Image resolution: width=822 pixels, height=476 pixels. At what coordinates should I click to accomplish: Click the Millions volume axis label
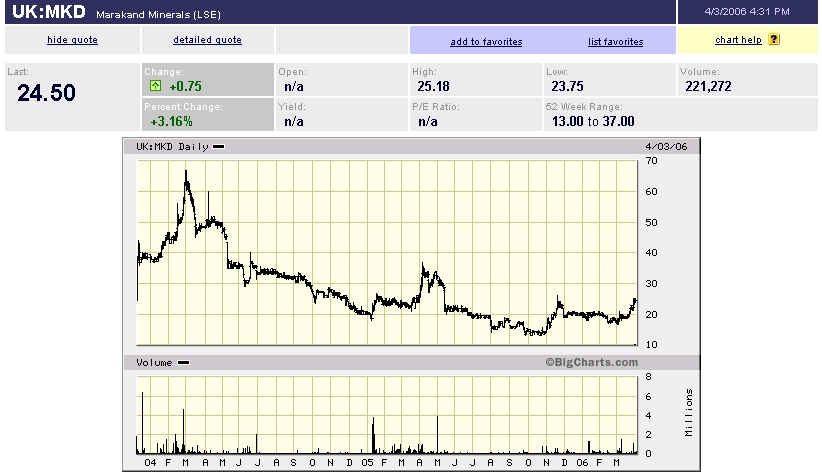coord(689,413)
